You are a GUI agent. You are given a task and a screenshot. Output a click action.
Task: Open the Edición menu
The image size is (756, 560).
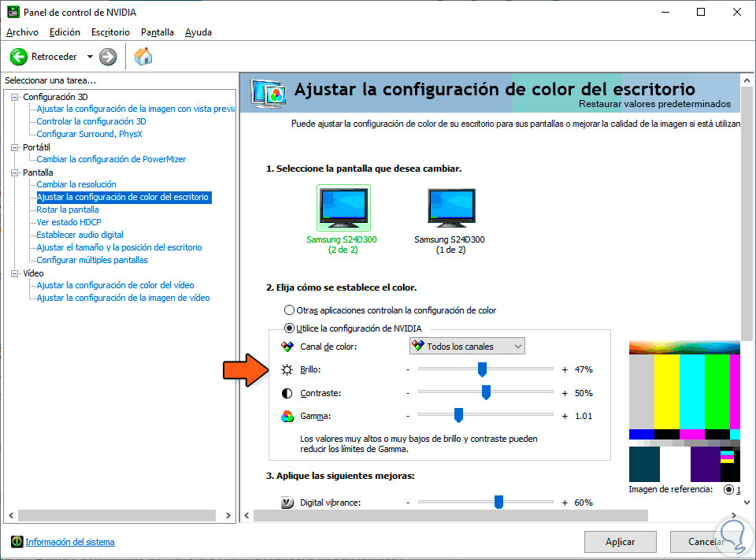65,32
